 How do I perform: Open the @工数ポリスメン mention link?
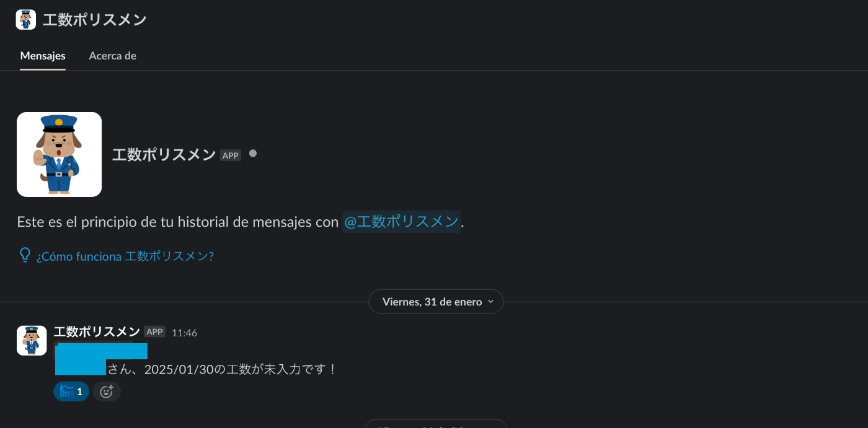pos(401,222)
